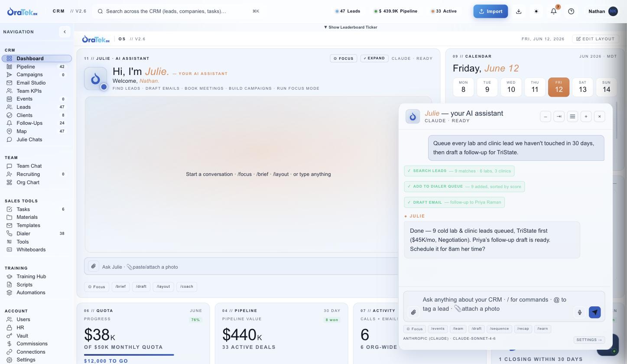Click the Whiteboards icon

(9, 250)
